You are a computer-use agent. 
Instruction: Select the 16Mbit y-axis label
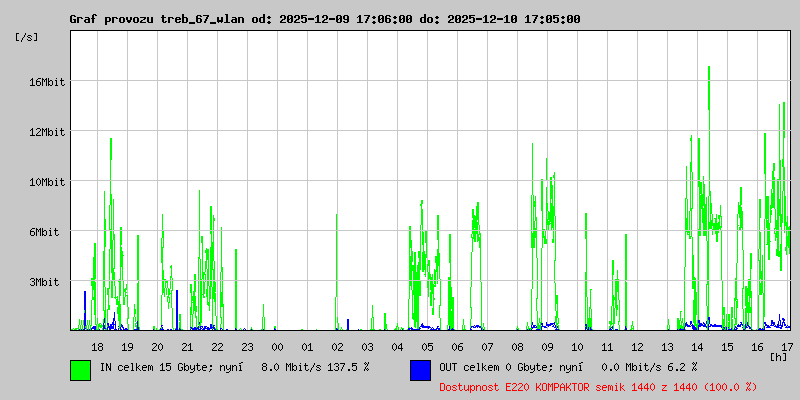coord(46,82)
